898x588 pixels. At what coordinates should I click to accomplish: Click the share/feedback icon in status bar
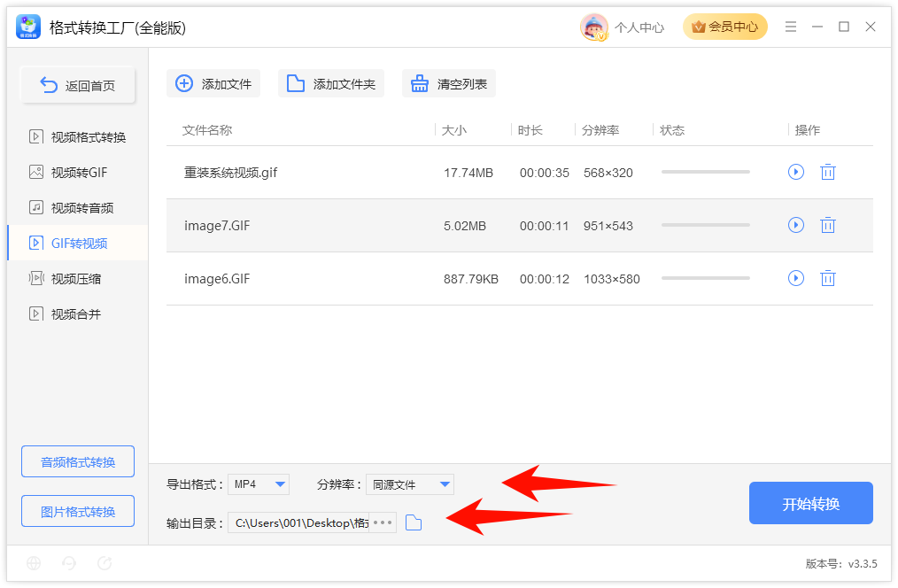[105, 563]
